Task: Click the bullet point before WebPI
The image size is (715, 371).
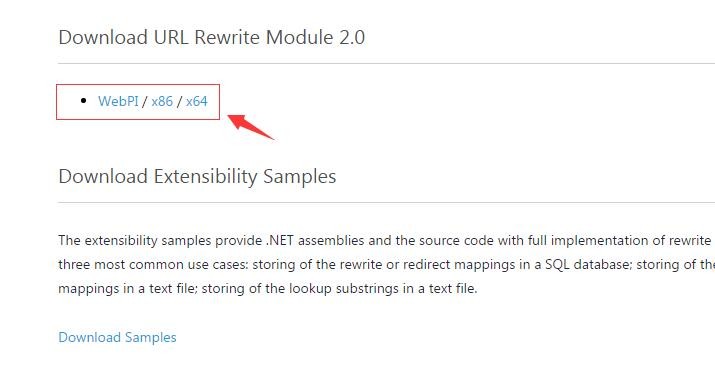Action: [x=83, y=101]
